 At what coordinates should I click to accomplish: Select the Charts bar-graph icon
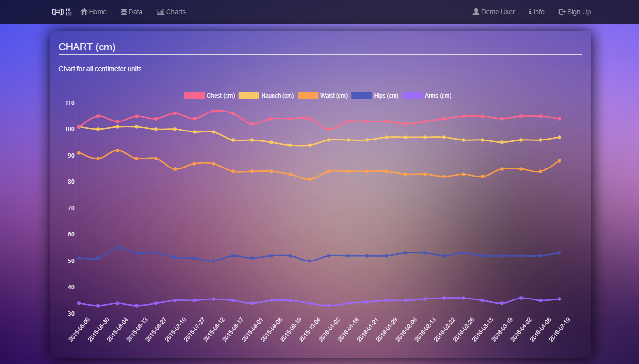pyautogui.click(x=160, y=11)
